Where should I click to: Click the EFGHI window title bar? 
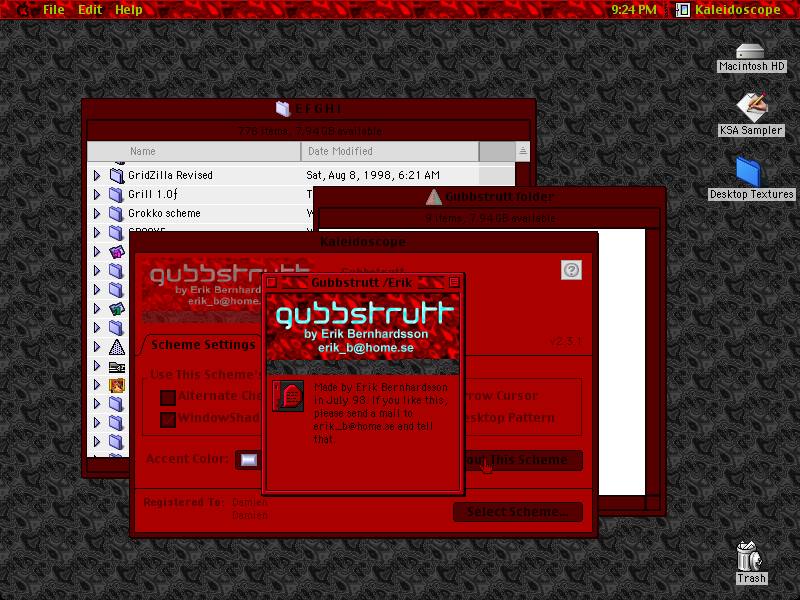tap(309, 109)
